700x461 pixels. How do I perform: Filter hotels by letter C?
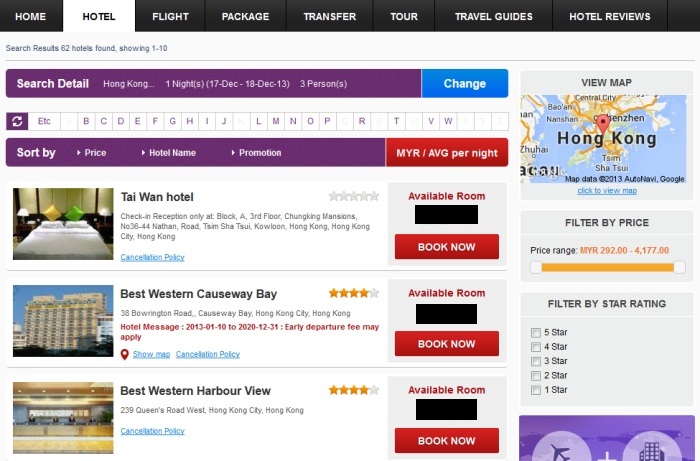[x=104, y=121]
